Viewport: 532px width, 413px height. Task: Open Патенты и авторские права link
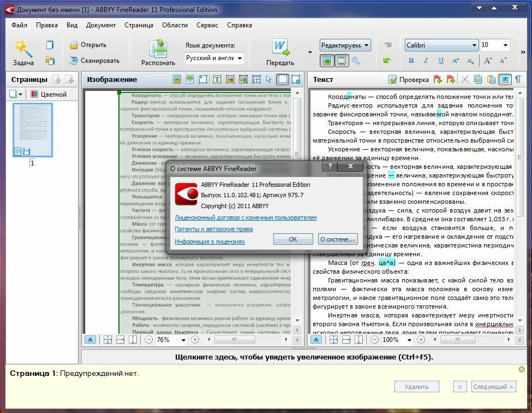pos(214,229)
